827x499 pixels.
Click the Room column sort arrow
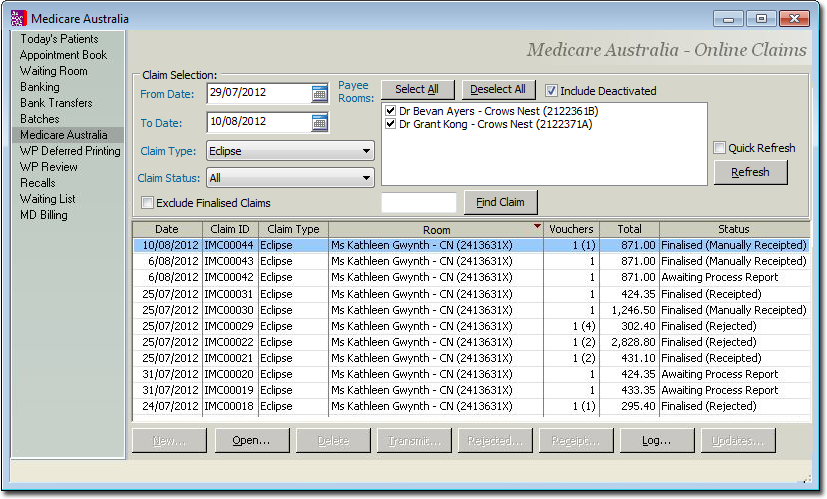[x=537, y=228]
